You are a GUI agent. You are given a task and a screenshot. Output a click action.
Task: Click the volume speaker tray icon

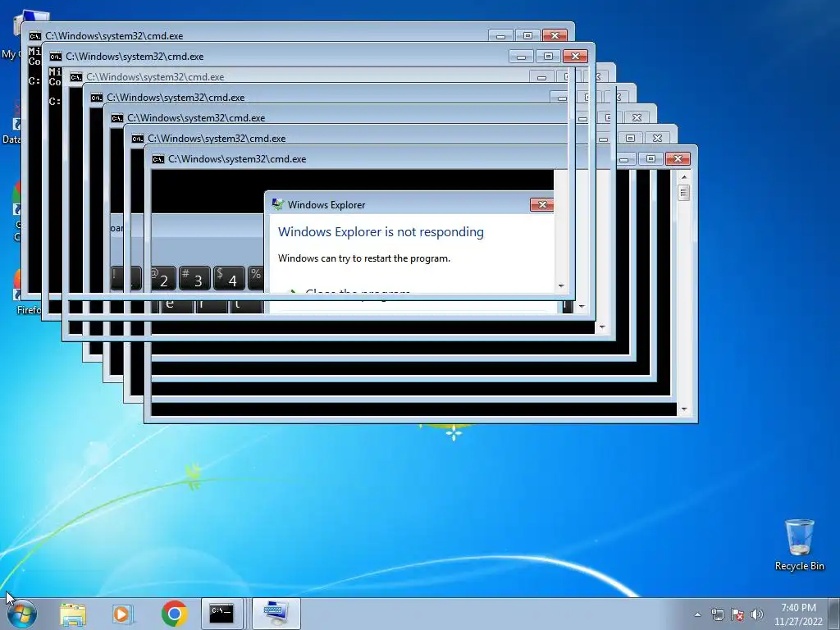click(x=756, y=614)
